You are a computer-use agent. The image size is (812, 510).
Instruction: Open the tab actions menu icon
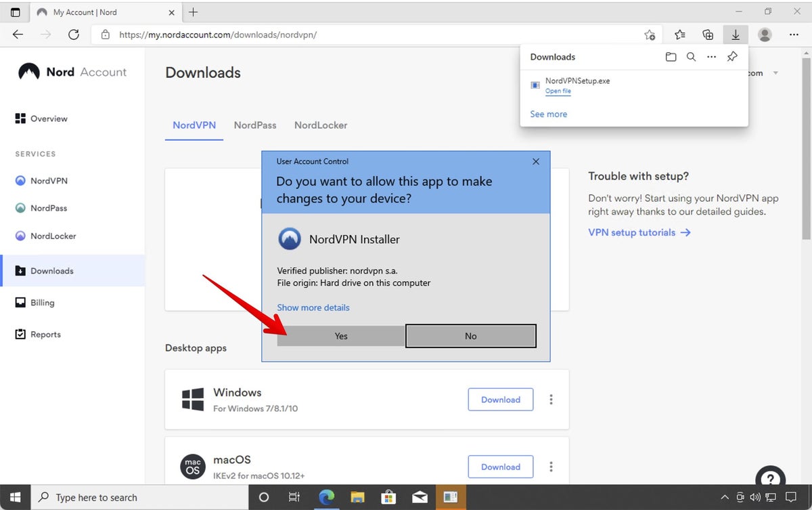coord(15,12)
